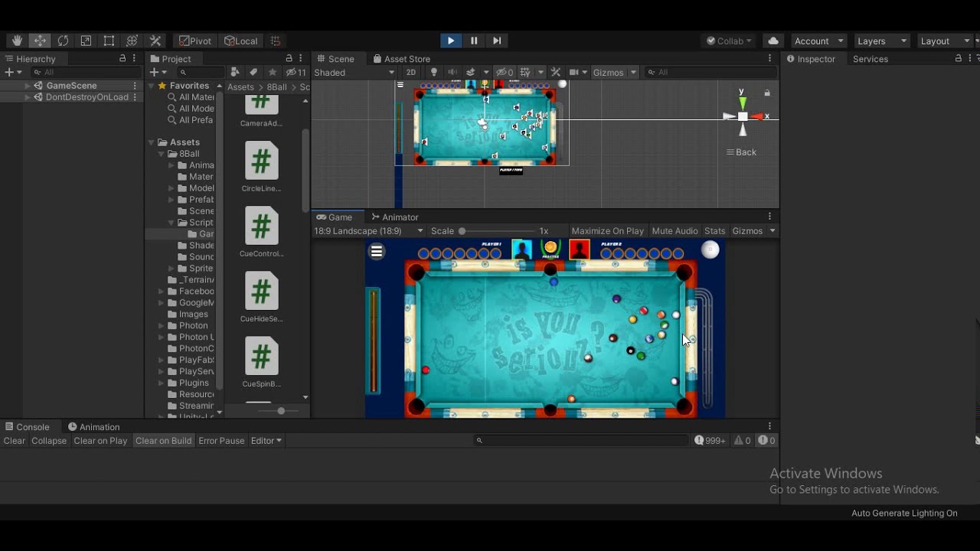Select the Scale tool
980x551 pixels.
(86, 41)
